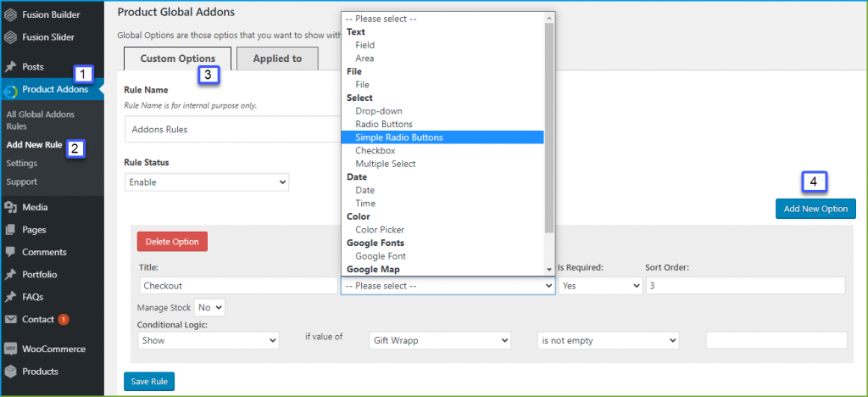
Task: Open the Gift Wrapp field dropdown
Action: 440,340
